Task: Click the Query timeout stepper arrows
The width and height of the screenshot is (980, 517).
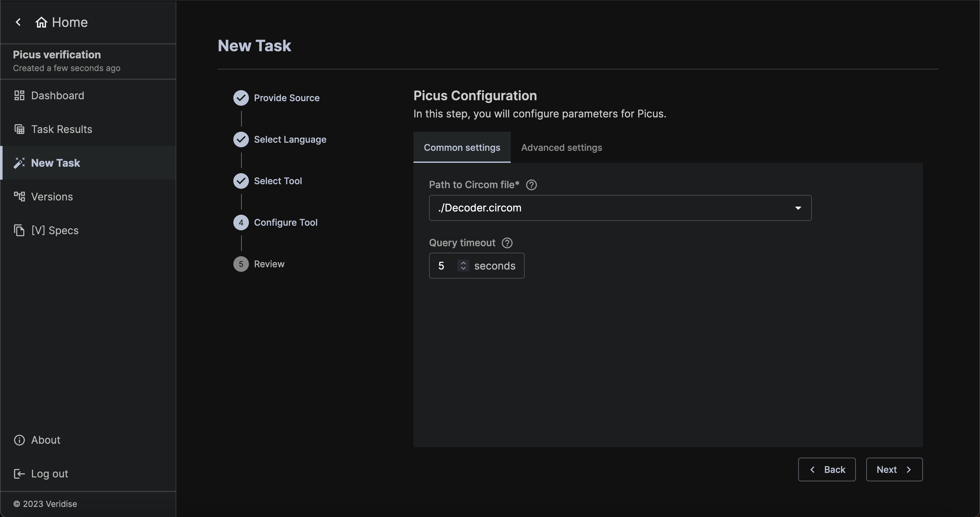Action: [x=463, y=266]
